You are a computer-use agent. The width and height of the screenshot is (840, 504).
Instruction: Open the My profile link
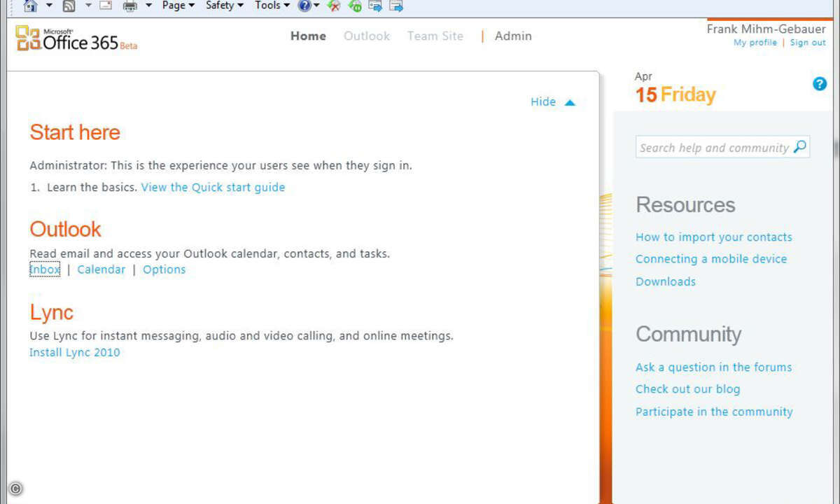point(755,43)
